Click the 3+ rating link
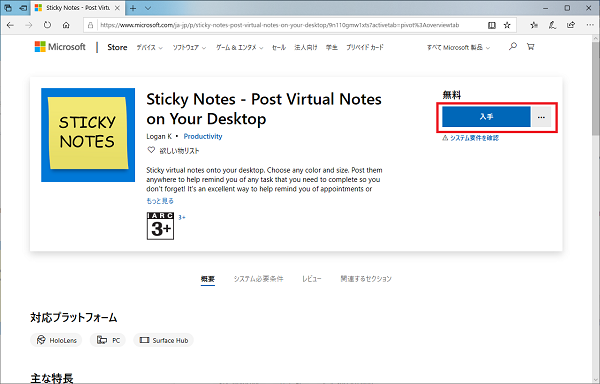The width and height of the screenshot is (600, 384). tap(182, 217)
